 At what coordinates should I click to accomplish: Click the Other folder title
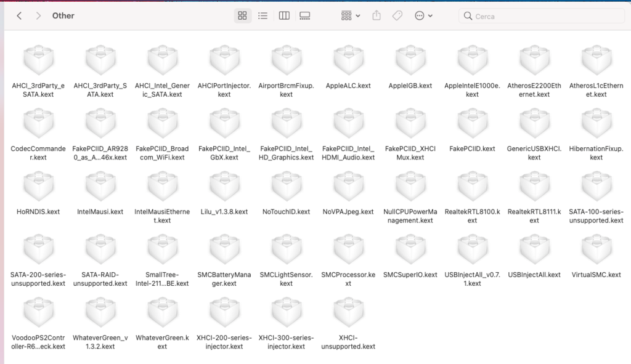pyautogui.click(x=63, y=15)
